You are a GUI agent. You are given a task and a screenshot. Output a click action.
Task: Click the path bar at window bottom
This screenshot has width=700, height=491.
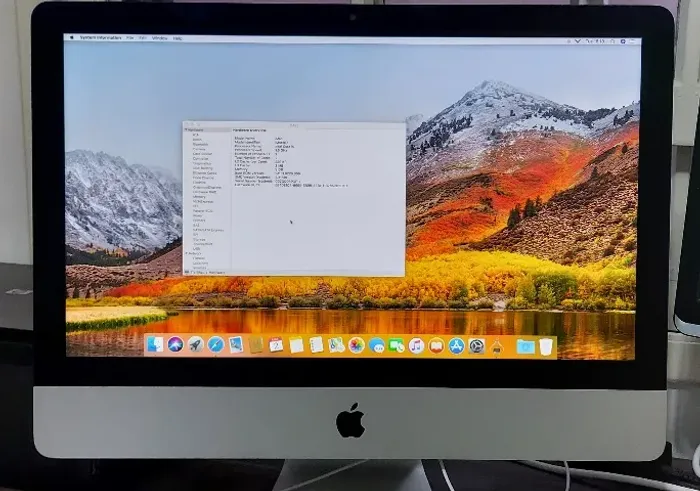(x=294, y=272)
